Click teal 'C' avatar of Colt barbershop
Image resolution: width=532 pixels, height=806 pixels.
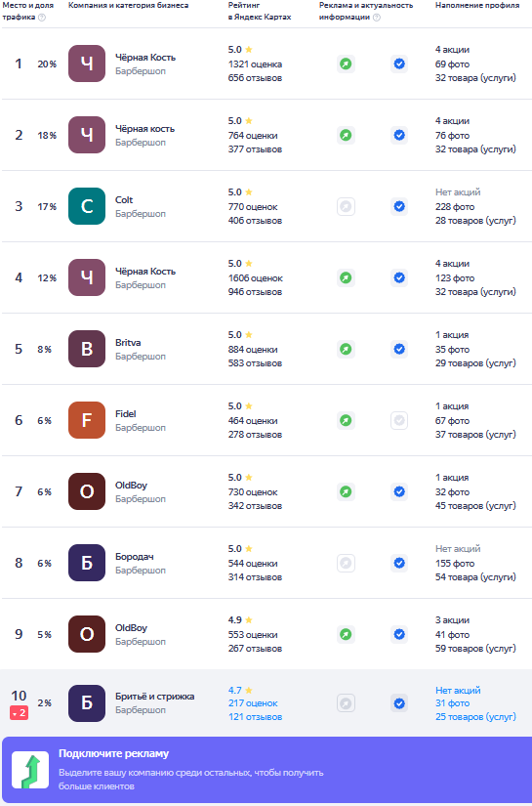click(x=87, y=207)
